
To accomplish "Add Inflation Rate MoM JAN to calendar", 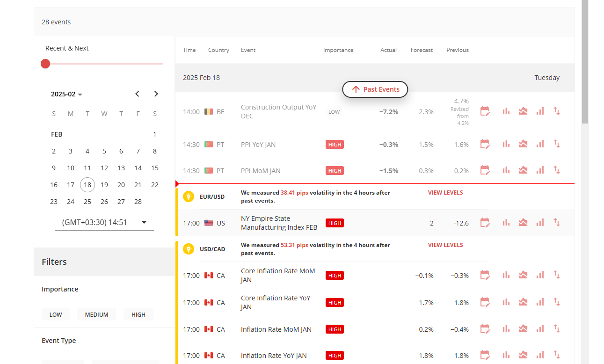I will pos(485,329).
